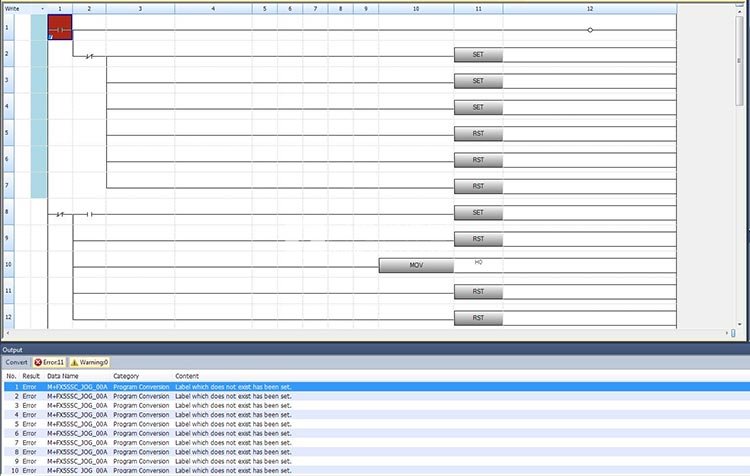Sort by the Content column header
Viewport: 750px width, 476px height.
[187, 376]
